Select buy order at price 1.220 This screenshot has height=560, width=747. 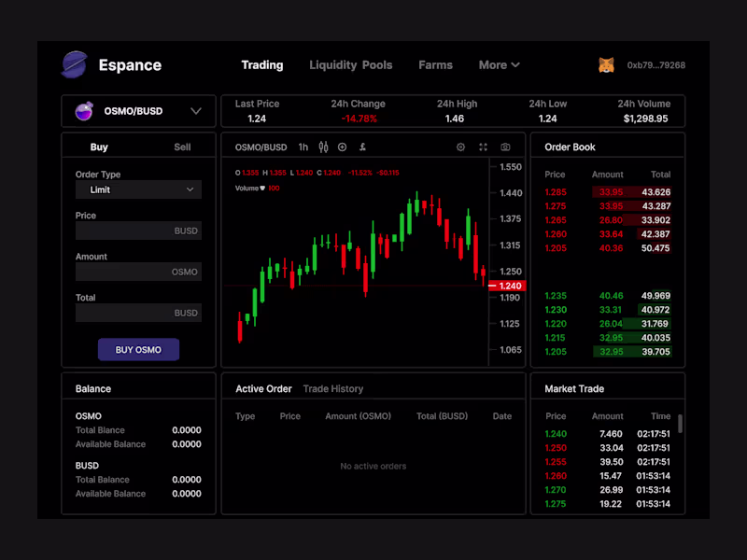point(608,323)
